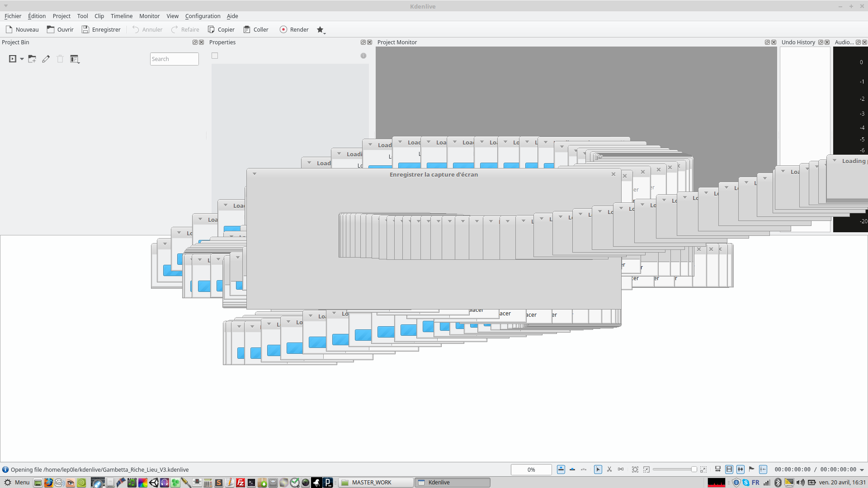Select the razor scissors tool in status bar
This screenshot has height=488, width=868.
point(609,469)
